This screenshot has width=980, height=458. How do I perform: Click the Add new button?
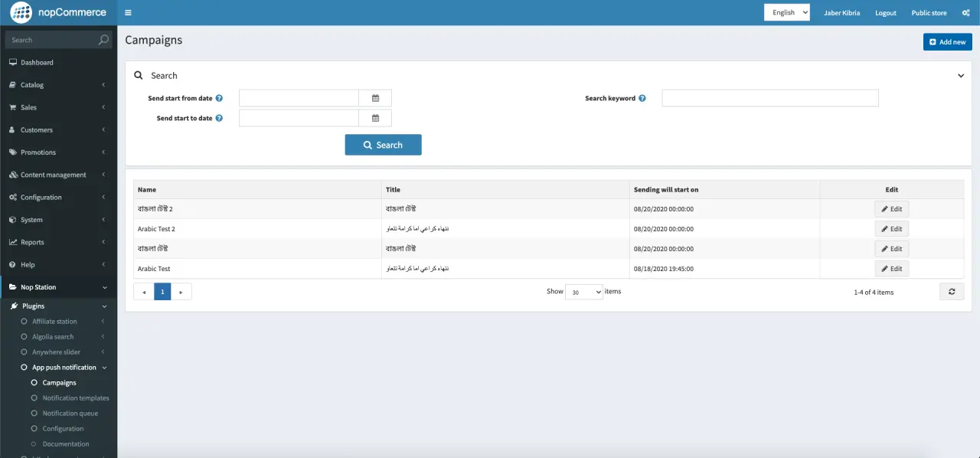pos(948,42)
